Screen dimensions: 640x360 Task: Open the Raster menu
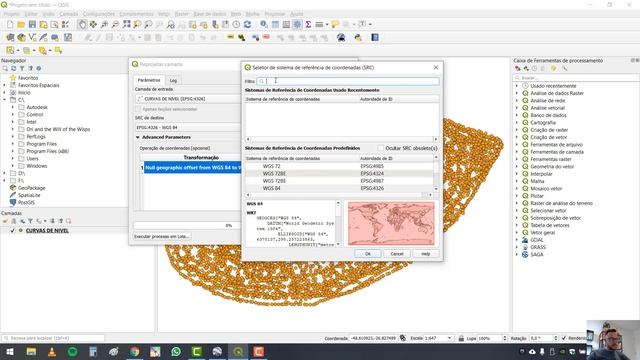[x=182, y=14]
